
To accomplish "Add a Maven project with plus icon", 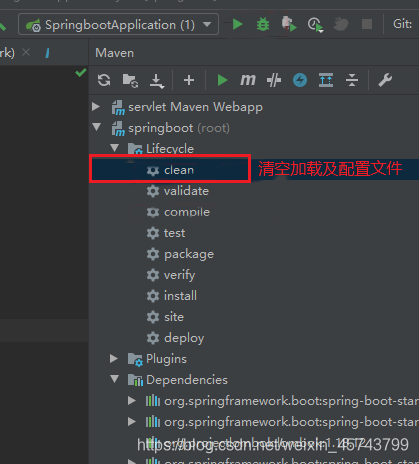I will [189, 80].
